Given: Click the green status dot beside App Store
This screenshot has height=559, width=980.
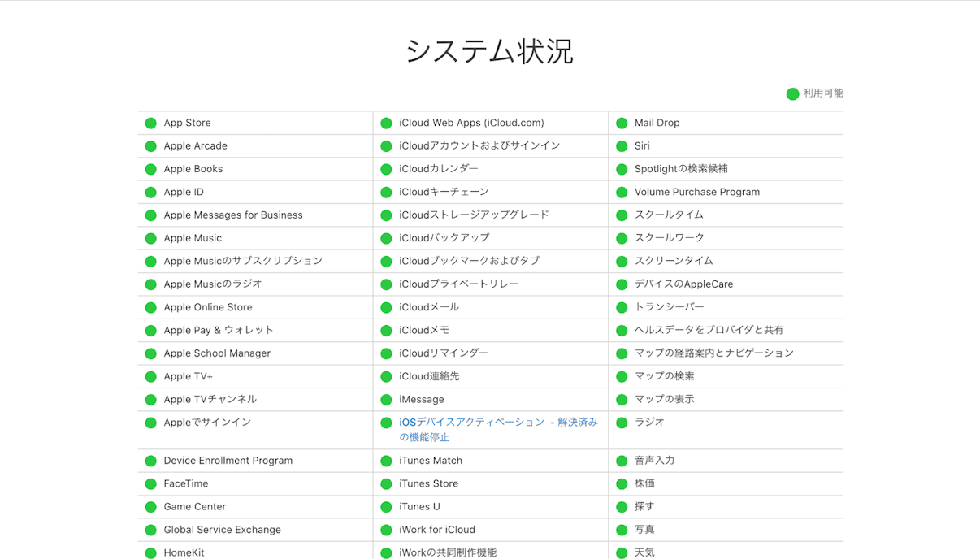Looking at the screenshot, I should [150, 123].
